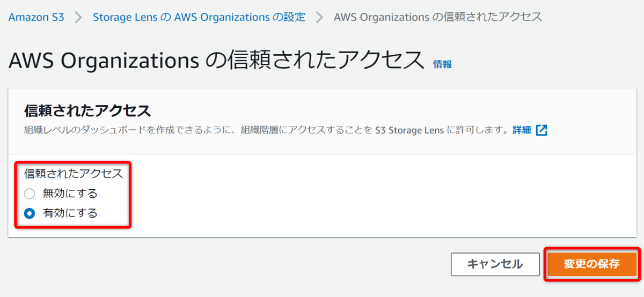Click the 無効にする option label text
This screenshot has width=644, height=297.
point(70,194)
